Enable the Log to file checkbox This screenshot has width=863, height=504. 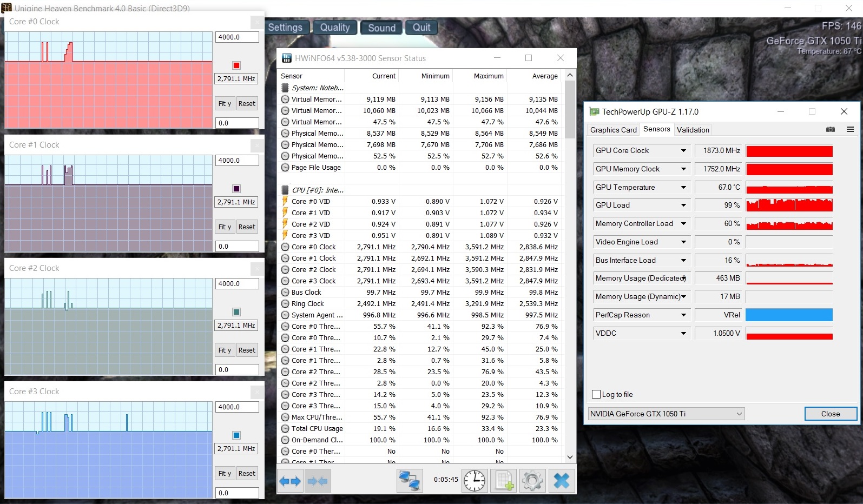click(x=596, y=394)
